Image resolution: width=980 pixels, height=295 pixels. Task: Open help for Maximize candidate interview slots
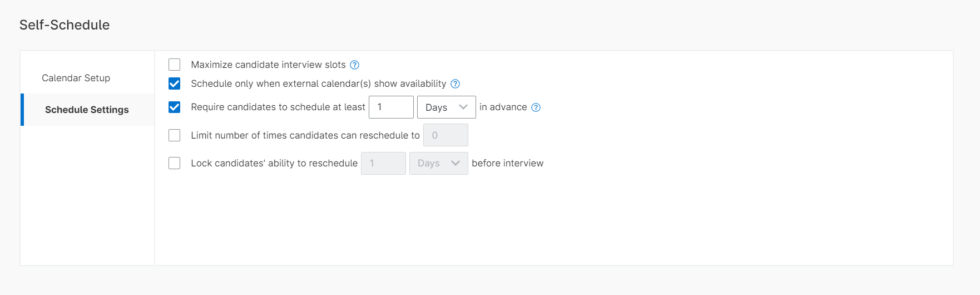(354, 65)
